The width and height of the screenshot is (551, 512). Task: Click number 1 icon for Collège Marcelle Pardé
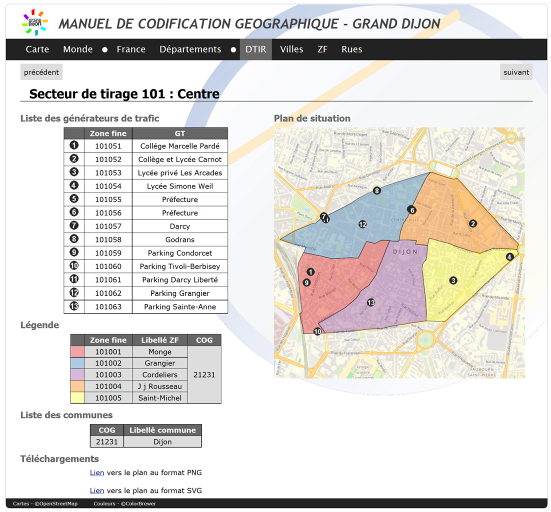point(74,145)
